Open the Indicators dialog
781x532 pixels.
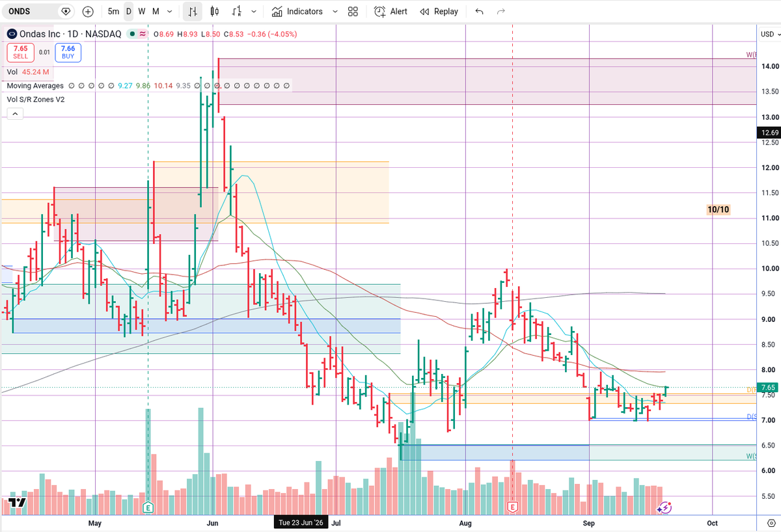coord(297,11)
